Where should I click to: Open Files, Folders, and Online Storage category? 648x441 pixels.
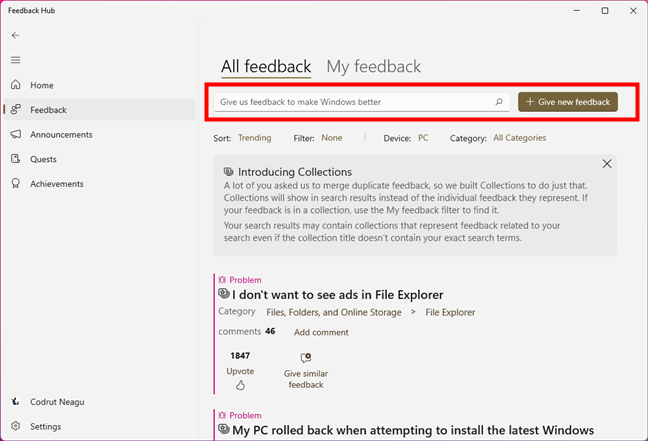coord(334,312)
